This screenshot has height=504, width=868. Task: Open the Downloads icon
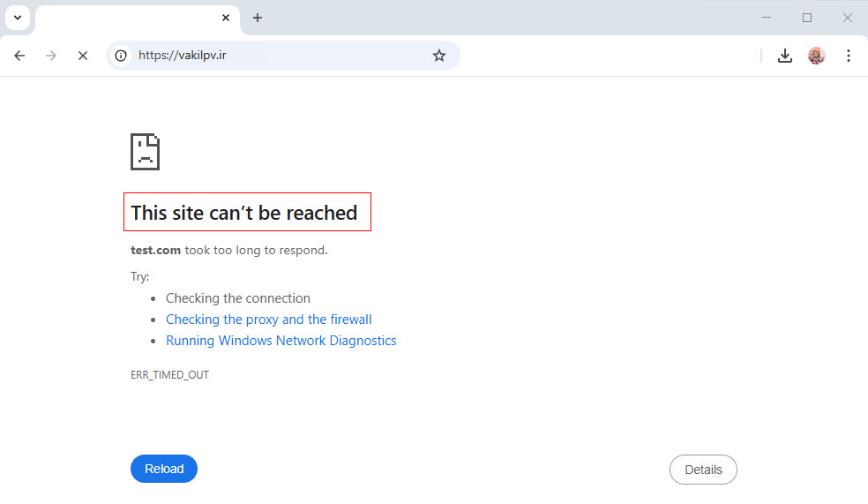point(784,56)
